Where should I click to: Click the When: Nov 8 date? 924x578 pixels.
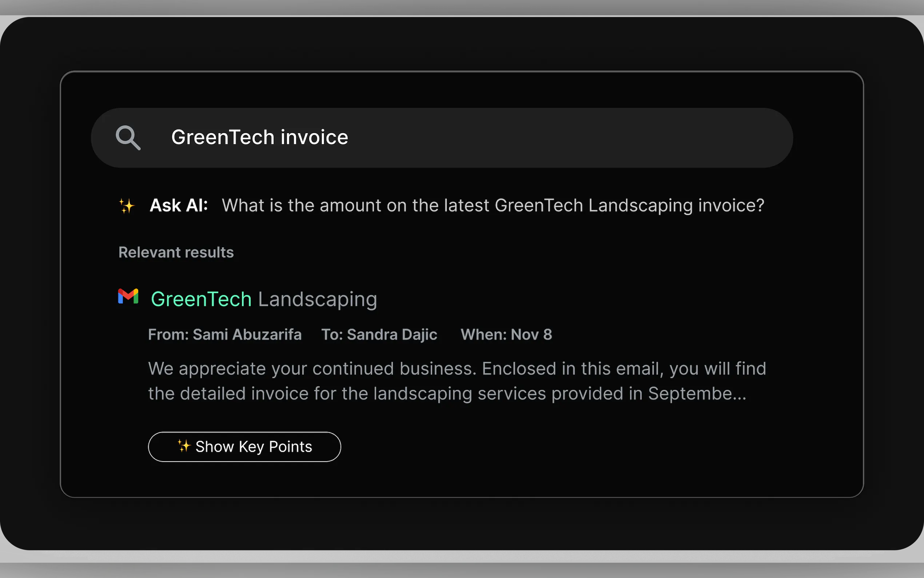[506, 334]
